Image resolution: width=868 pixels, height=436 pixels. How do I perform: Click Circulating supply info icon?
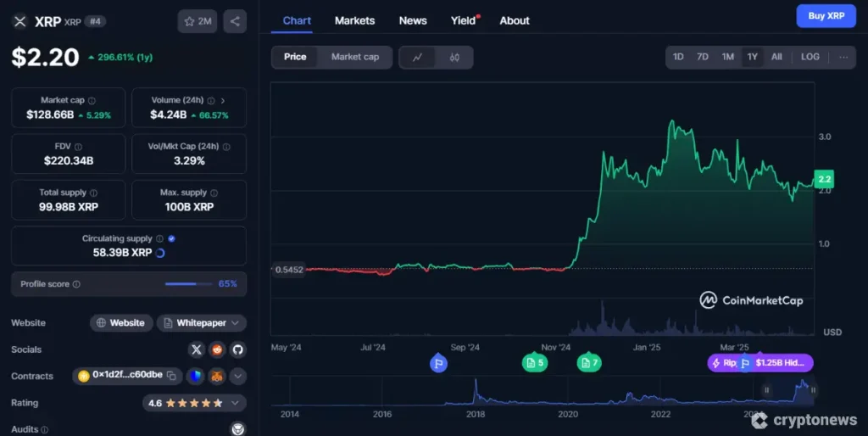tap(159, 238)
